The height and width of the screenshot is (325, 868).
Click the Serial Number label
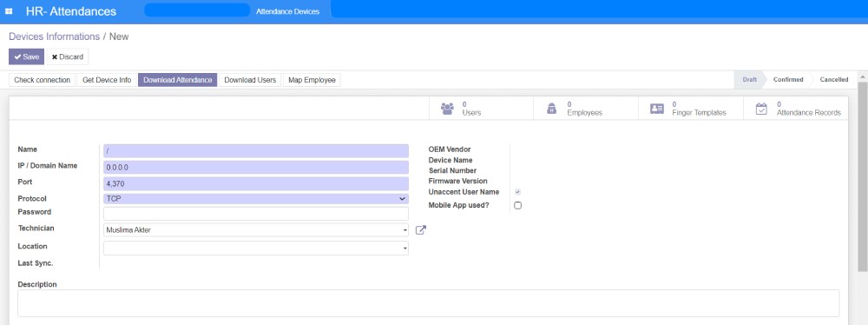pyautogui.click(x=452, y=170)
